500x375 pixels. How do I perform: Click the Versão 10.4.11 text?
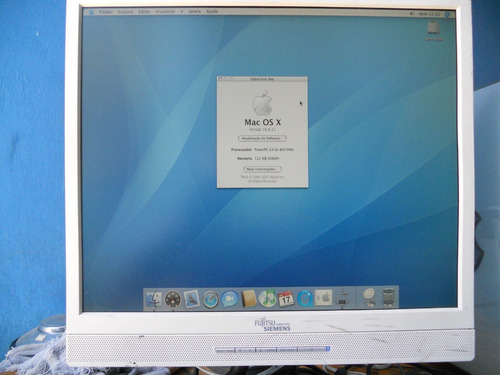point(262,129)
